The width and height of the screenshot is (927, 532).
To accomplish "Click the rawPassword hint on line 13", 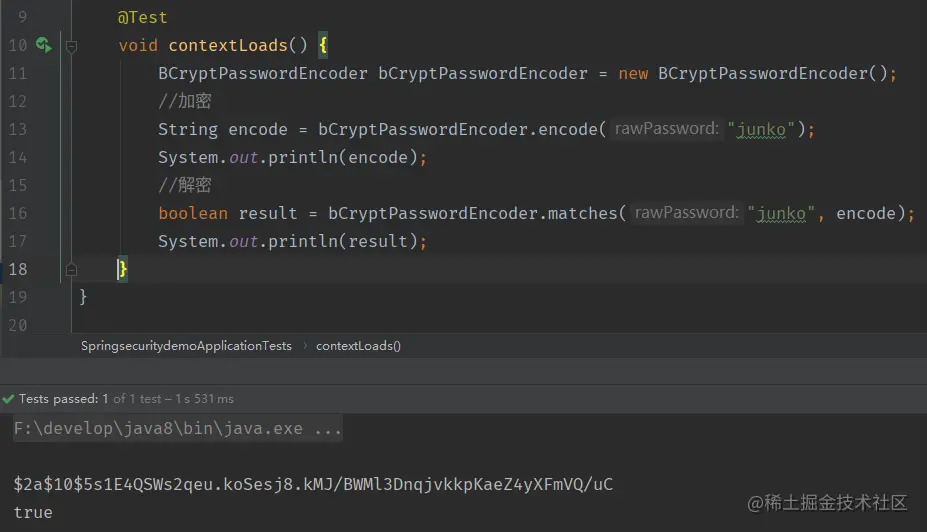I will pyautogui.click(x=666, y=129).
